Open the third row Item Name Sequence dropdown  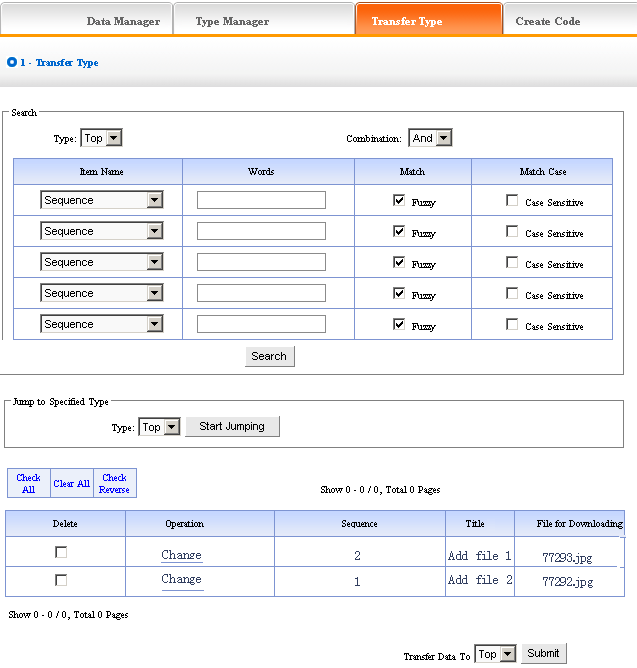(x=102, y=262)
